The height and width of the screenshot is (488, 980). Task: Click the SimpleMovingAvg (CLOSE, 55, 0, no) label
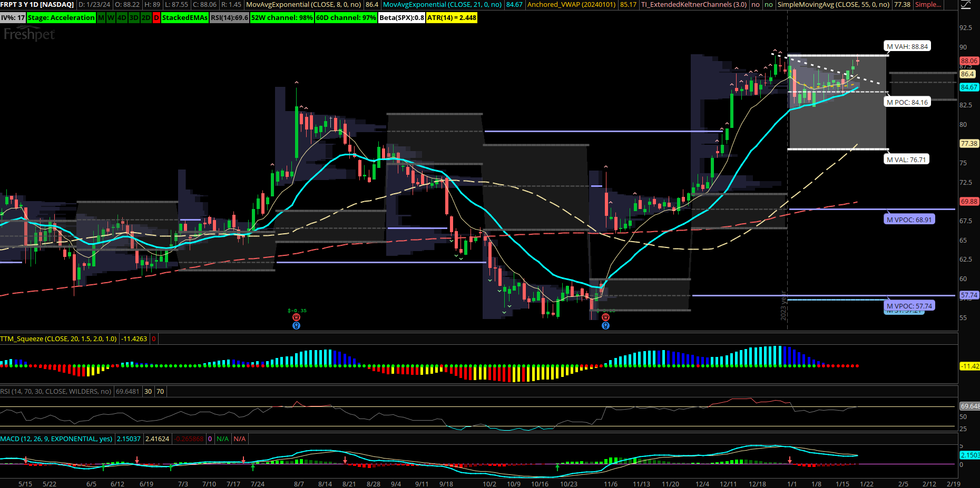(x=834, y=5)
